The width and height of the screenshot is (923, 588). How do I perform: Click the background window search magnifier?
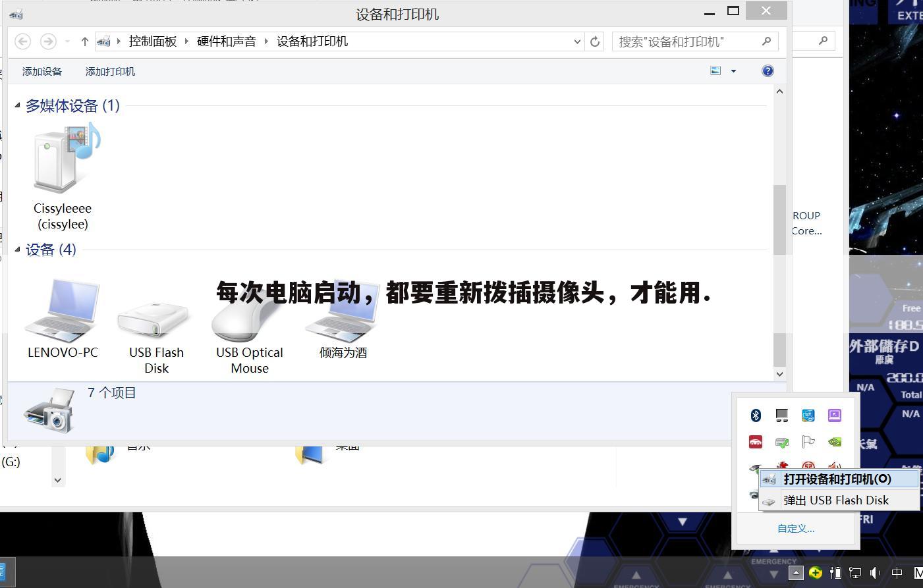[x=823, y=41]
